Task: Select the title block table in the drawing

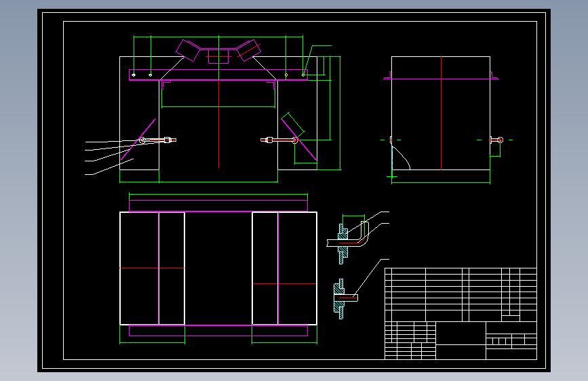Action: pos(461,313)
